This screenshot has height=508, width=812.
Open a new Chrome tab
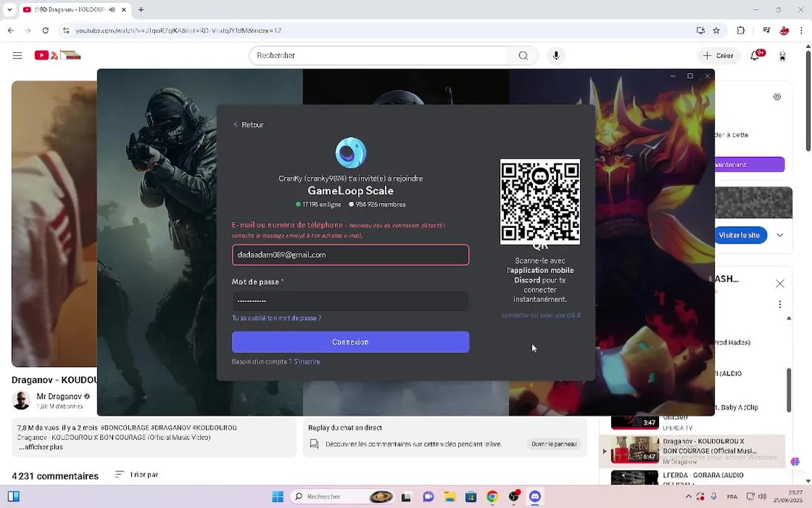pyautogui.click(x=141, y=10)
